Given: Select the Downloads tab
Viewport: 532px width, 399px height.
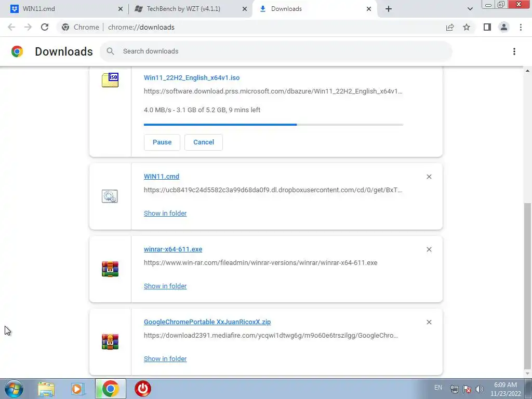Looking at the screenshot, I should (x=314, y=9).
